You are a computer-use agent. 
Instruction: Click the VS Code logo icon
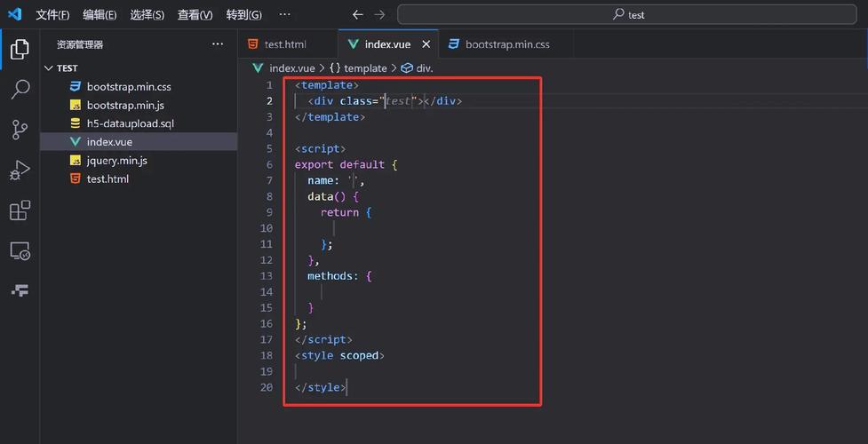pyautogui.click(x=14, y=14)
